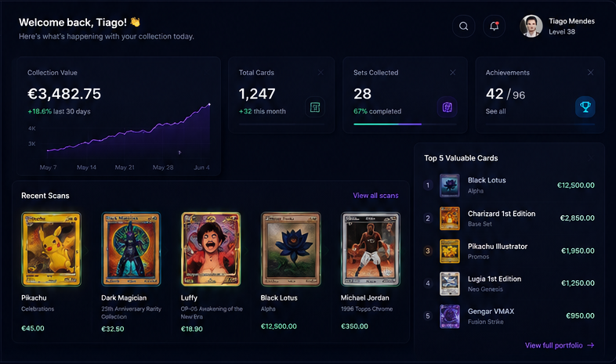Click the collection value chart endpoint
This screenshot has width=616, height=364.
[209, 104]
